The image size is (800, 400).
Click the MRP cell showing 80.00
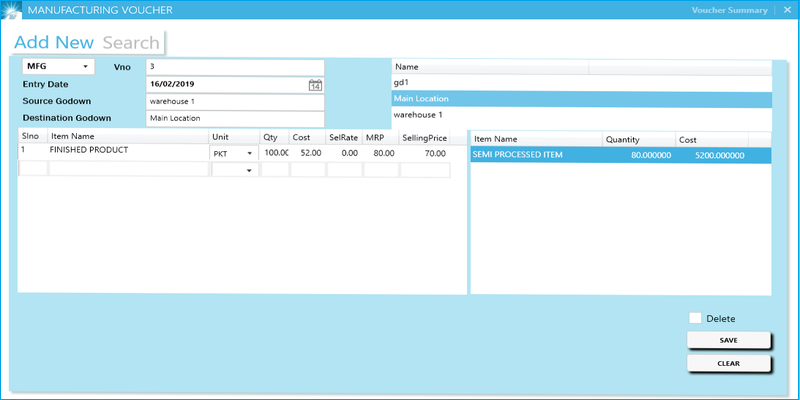381,153
